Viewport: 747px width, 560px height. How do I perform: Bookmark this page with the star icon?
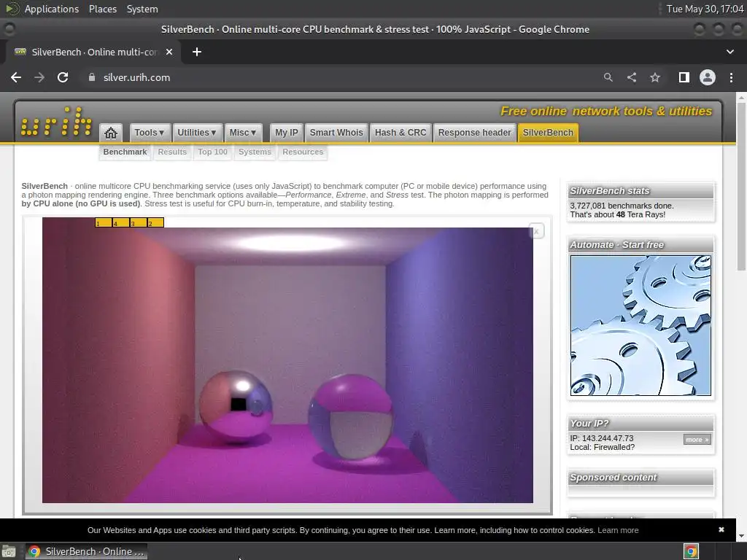tap(655, 77)
